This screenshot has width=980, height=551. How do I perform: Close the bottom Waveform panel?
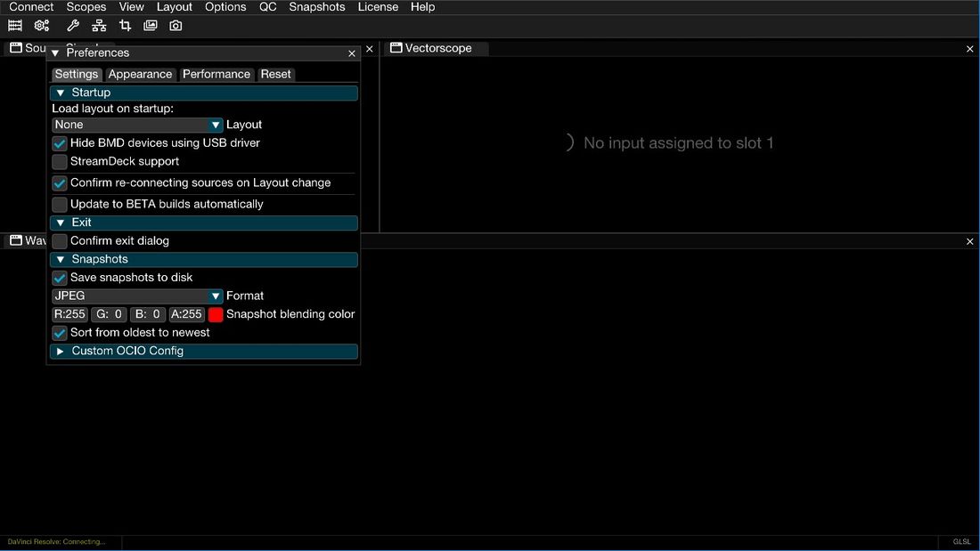click(970, 241)
